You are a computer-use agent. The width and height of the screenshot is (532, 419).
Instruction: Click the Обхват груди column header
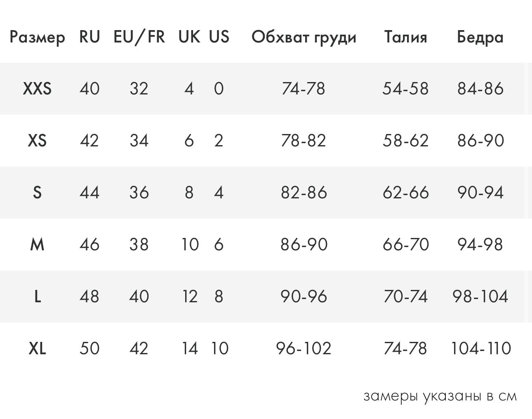304,38
